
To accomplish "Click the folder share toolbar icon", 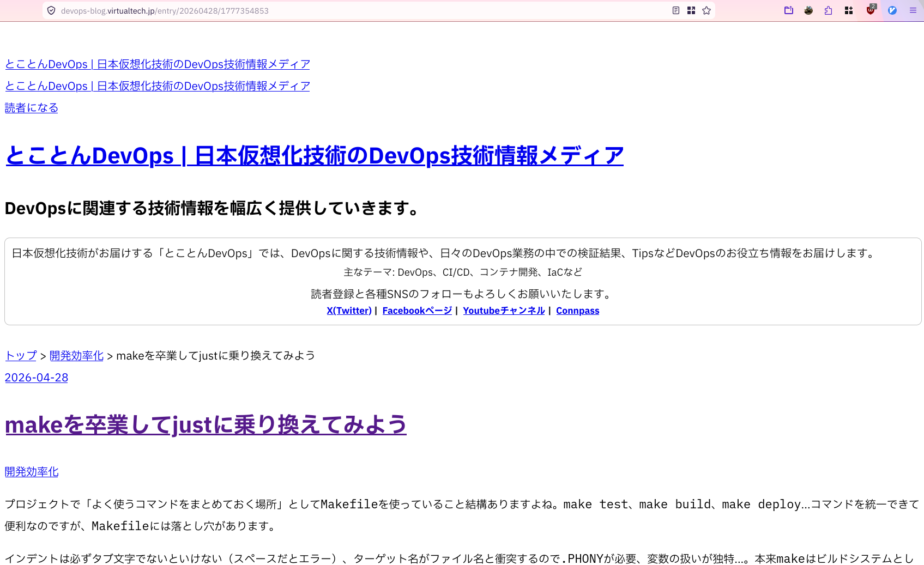I will click(x=789, y=10).
